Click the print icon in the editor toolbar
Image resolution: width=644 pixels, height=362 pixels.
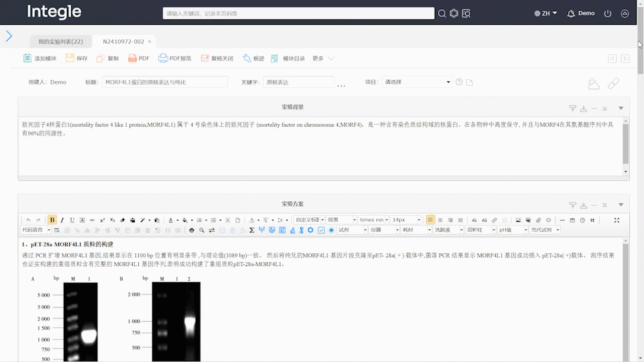click(191, 230)
